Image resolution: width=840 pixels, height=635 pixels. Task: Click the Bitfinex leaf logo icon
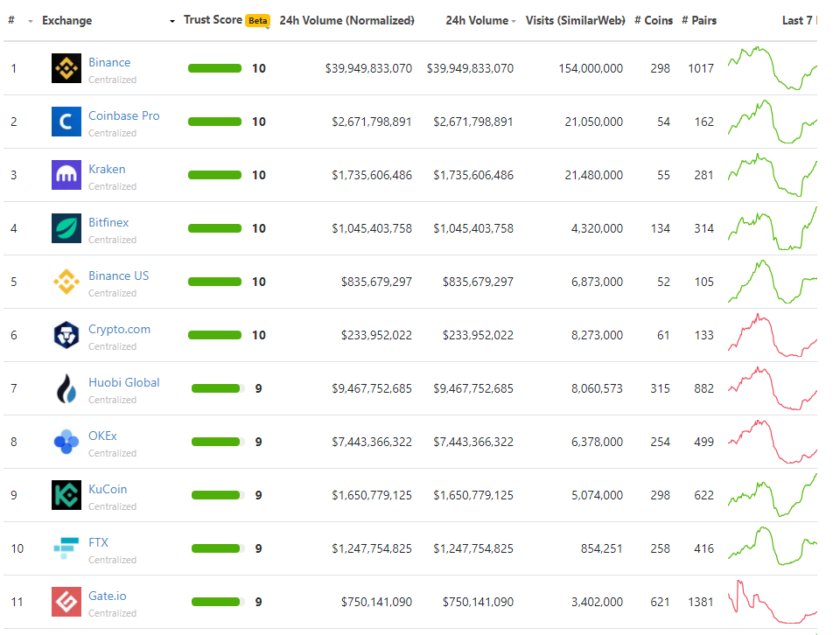click(66, 228)
